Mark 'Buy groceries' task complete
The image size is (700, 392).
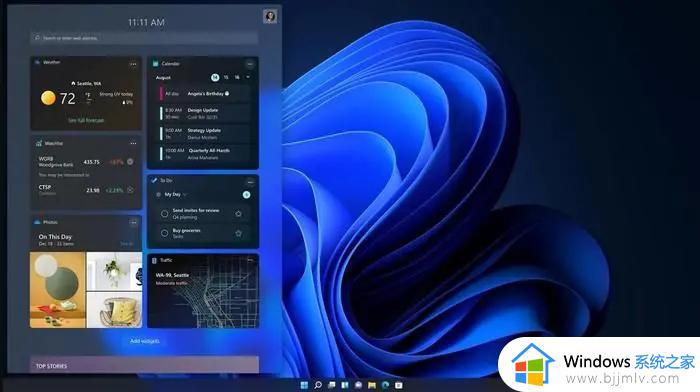click(x=164, y=233)
